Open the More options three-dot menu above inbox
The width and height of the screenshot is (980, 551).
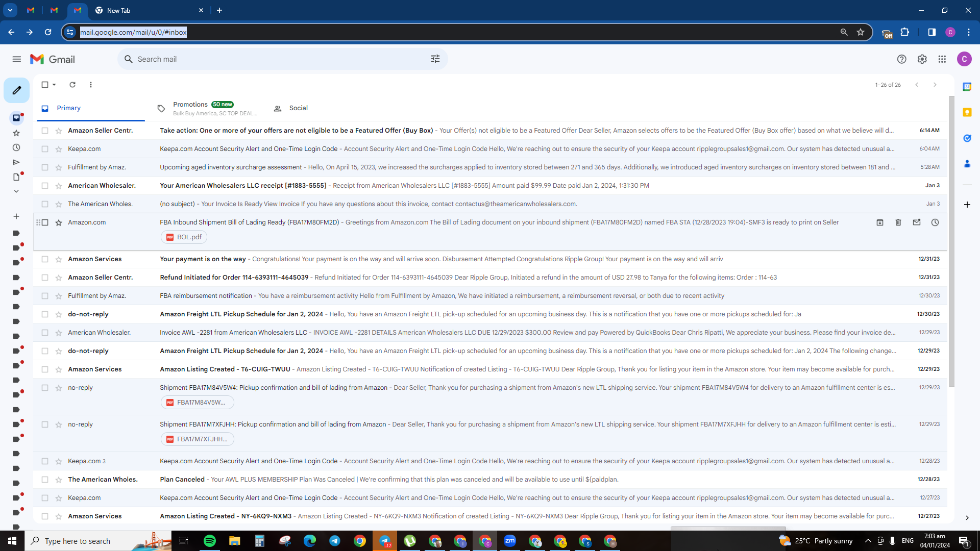91,85
